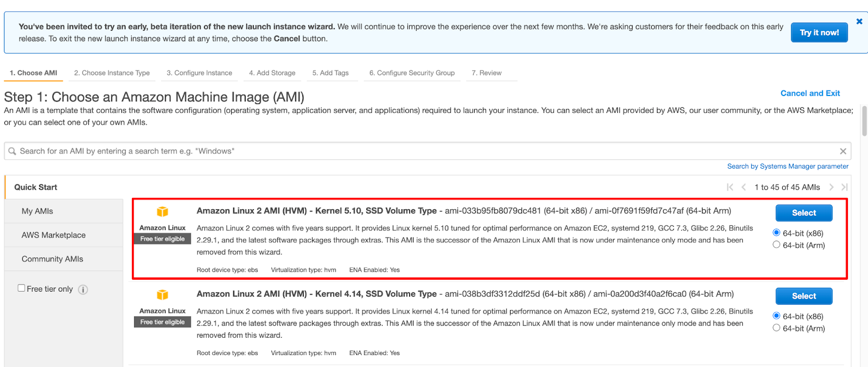Click the Step 1 Choose an AMI heading
The height and width of the screenshot is (367, 868).
click(x=154, y=97)
